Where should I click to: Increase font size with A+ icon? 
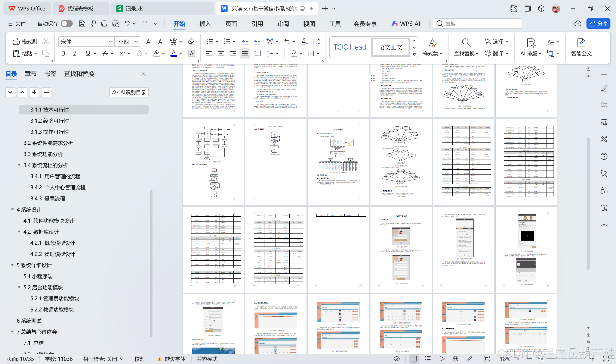149,41
